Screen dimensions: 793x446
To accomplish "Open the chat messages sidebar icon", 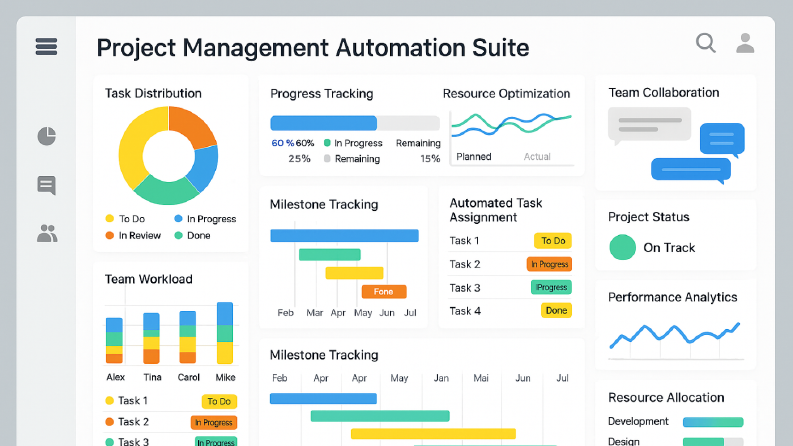I will pyautogui.click(x=47, y=186).
